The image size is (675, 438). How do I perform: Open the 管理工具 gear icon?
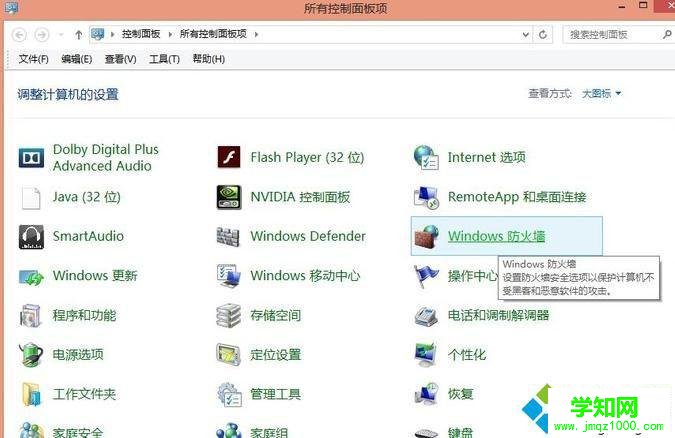click(229, 395)
